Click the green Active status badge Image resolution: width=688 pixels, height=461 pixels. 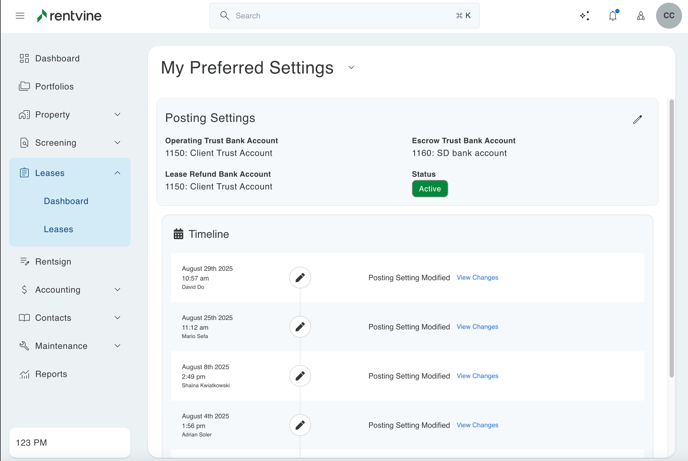point(429,189)
